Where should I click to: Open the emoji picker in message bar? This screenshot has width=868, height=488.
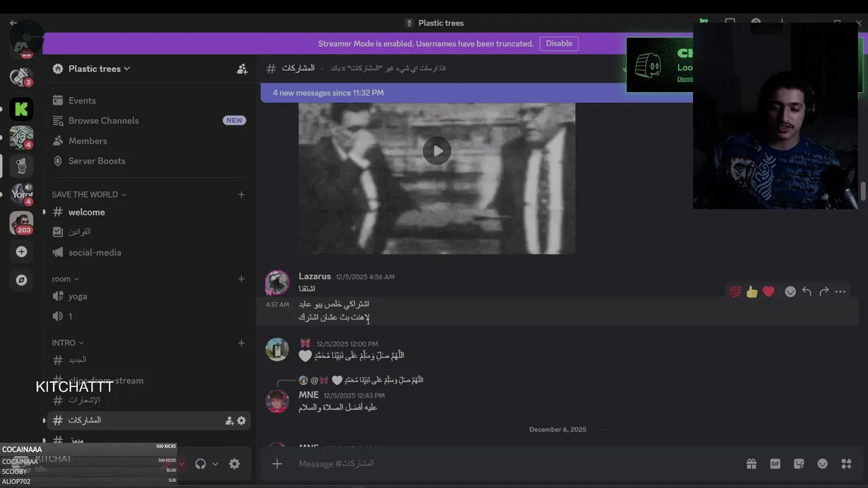tap(823, 464)
